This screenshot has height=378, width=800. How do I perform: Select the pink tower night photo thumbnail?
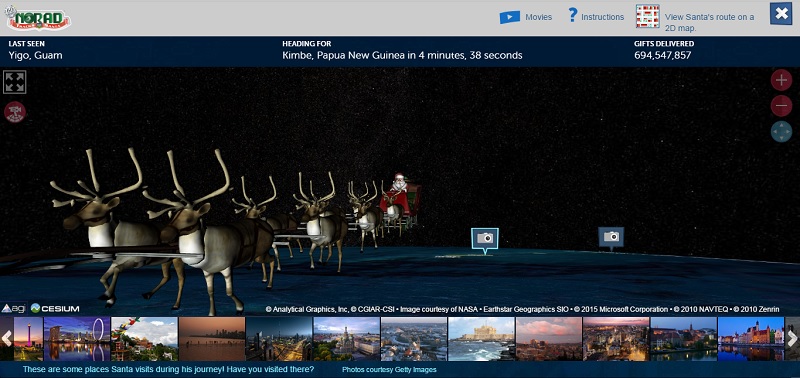[x=28, y=339]
